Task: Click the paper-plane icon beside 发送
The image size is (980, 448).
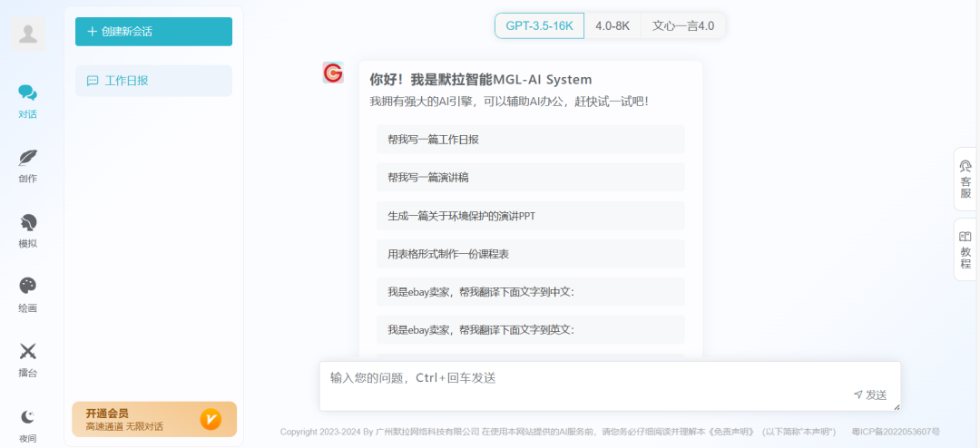Action: pyautogui.click(x=858, y=394)
